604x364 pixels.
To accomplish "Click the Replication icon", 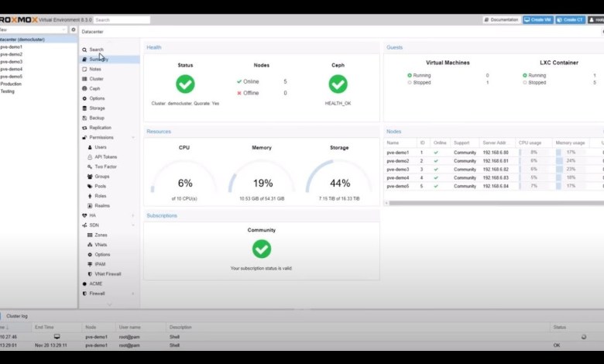I will coord(84,128).
